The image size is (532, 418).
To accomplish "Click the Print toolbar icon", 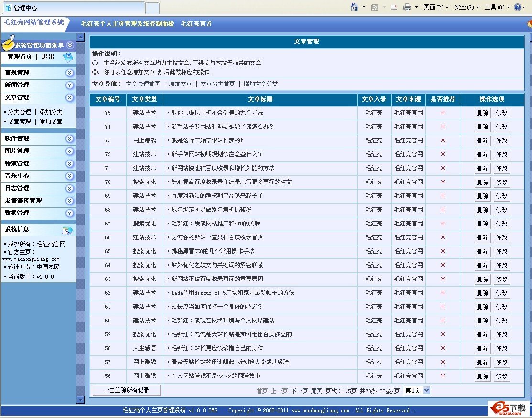I will click(x=407, y=7).
